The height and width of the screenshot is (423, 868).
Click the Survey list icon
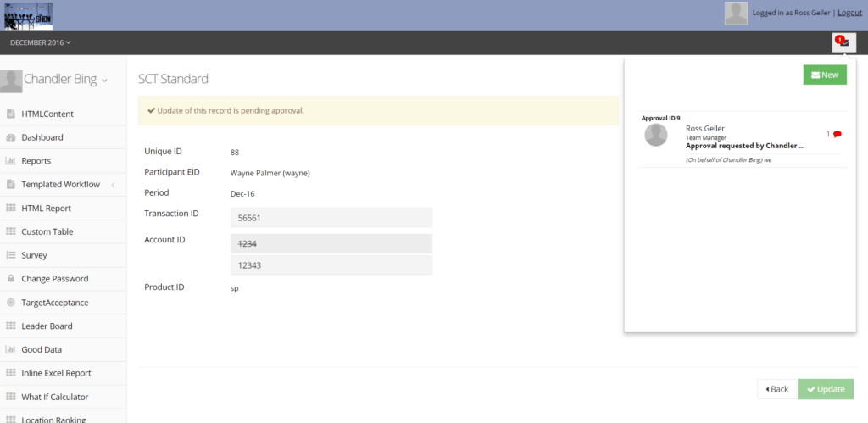10,255
